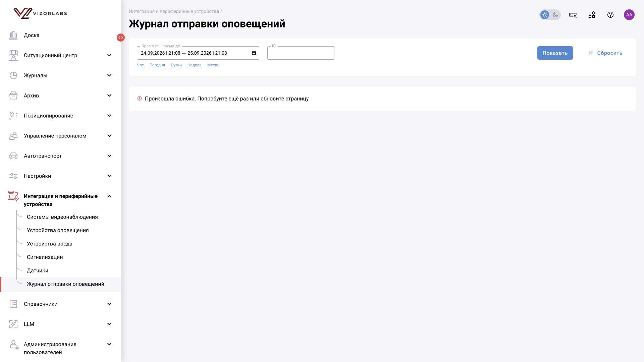Collapse the Интеграция и периферийные устройства chevron
Screen dimensions: 644x362
point(109,196)
